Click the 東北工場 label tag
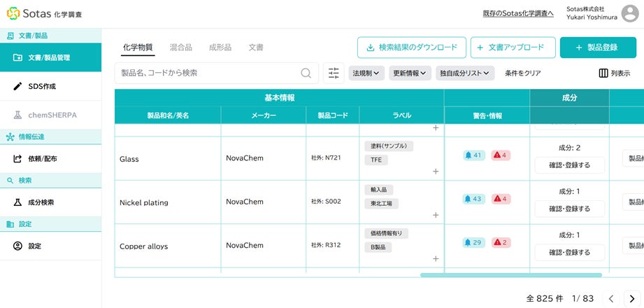 381,204
